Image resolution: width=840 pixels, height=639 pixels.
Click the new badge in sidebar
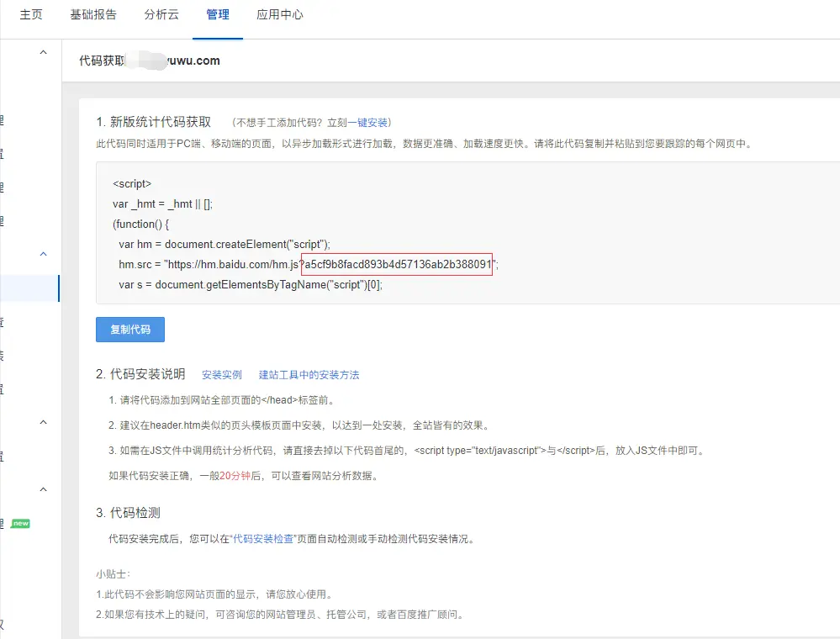point(20,523)
